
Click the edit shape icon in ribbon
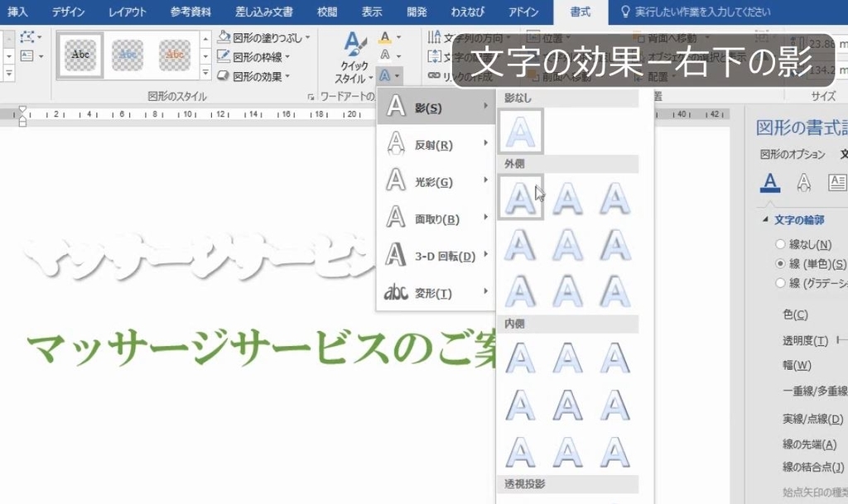[27, 36]
